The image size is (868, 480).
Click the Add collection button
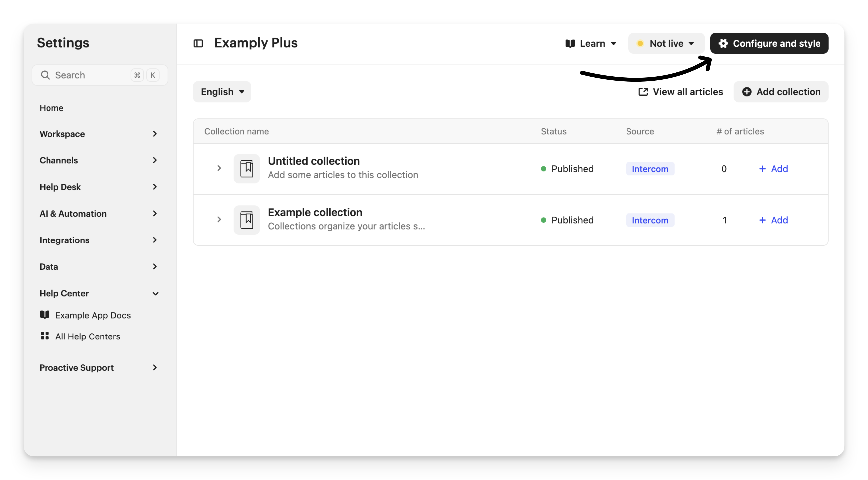coord(781,92)
